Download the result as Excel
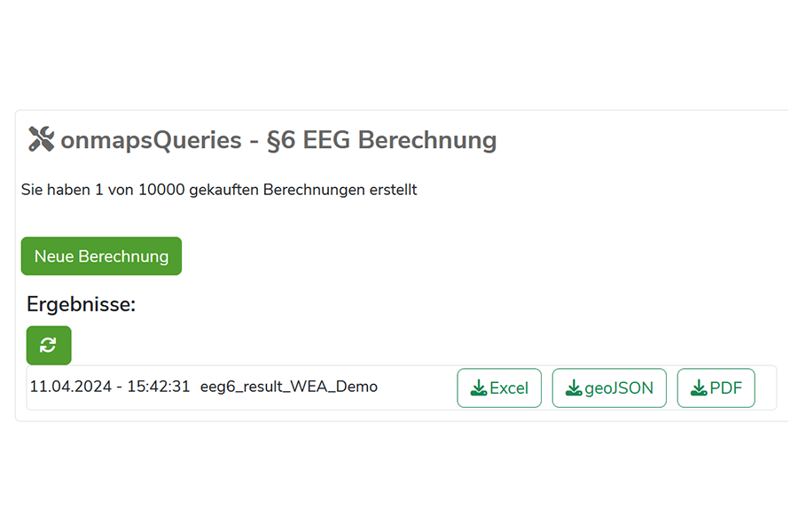 [x=499, y=387]
